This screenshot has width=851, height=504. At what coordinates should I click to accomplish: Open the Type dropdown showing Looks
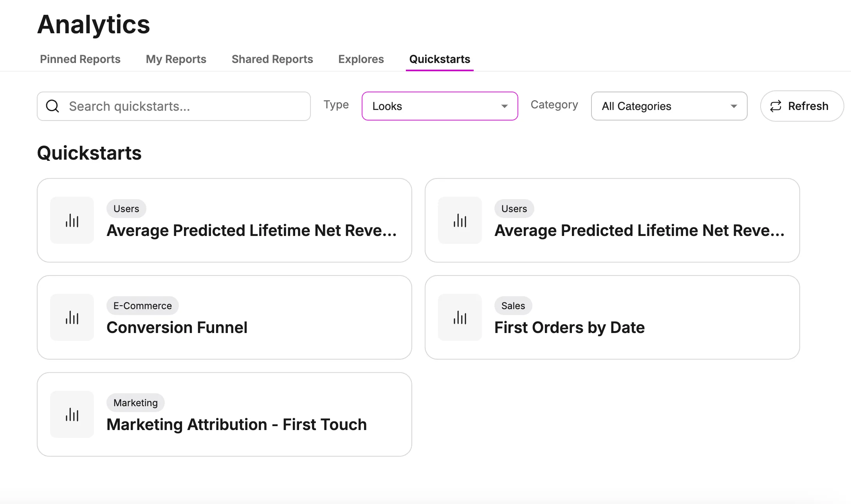440,106
